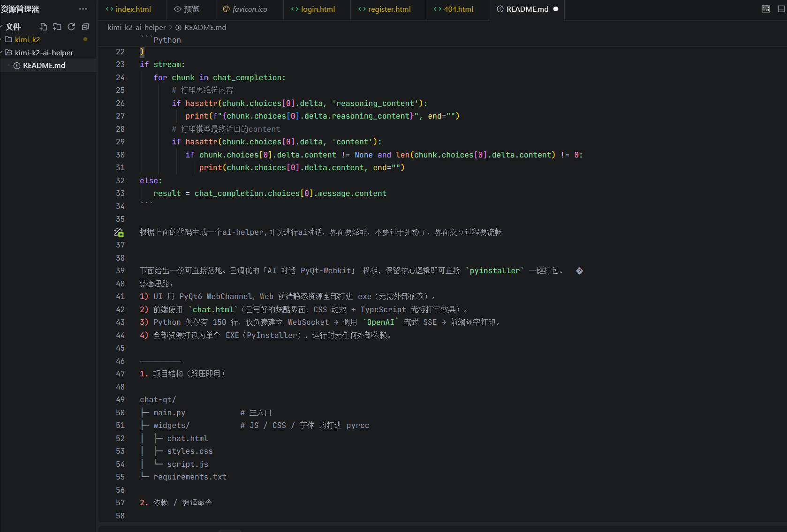Click kimi-k2-ai-helper in the breadcrumb

pyautogui.click(x=136, y=27)
